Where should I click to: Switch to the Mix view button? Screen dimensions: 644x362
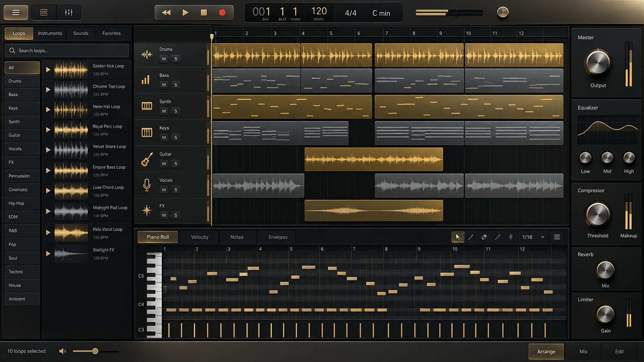coord(583,351)
